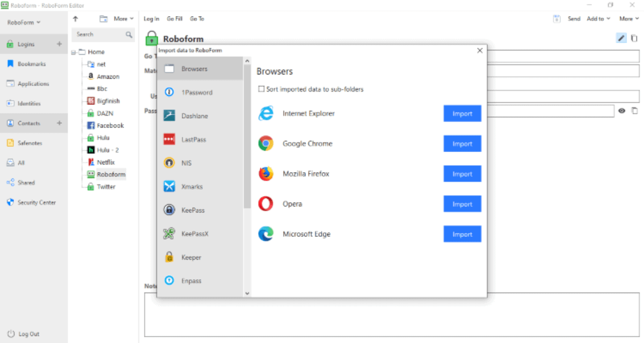Collapse the Home folder tree
This screenshot has height=343, width=644.
[74, 52]
